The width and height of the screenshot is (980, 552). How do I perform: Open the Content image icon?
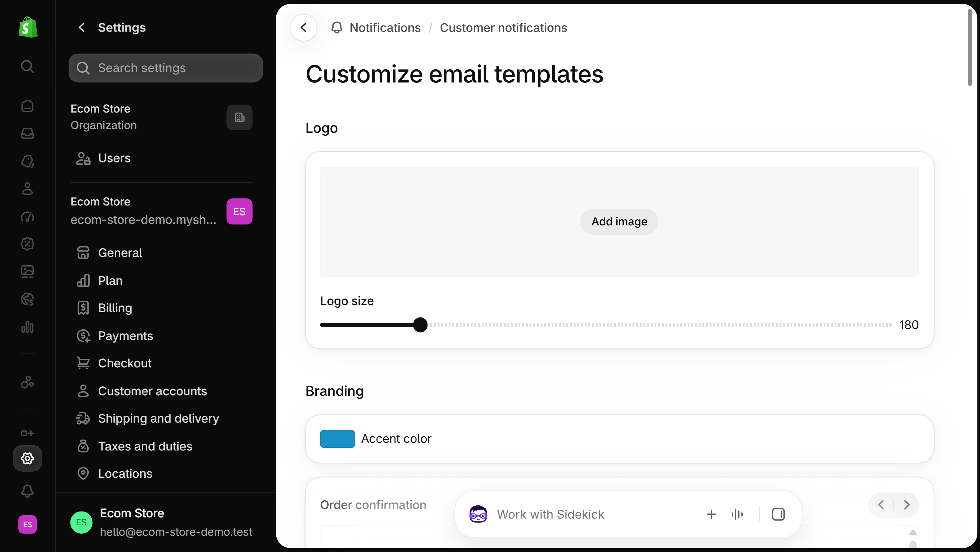(x=27, y=272)
